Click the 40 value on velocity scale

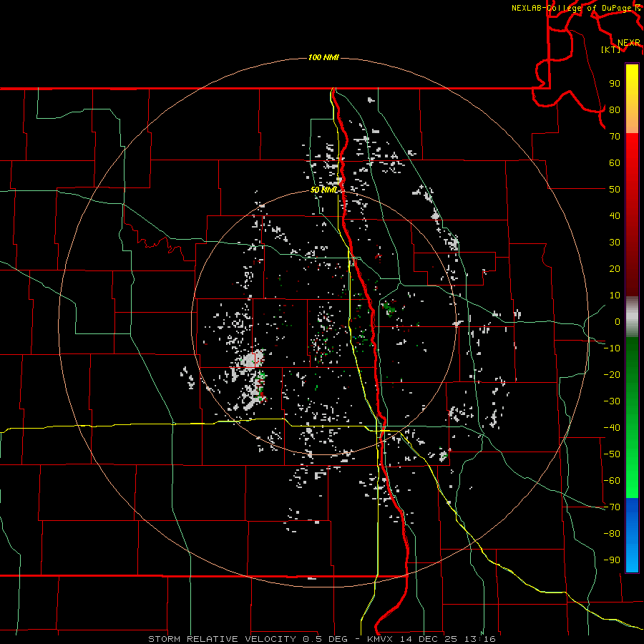(615, 215)
